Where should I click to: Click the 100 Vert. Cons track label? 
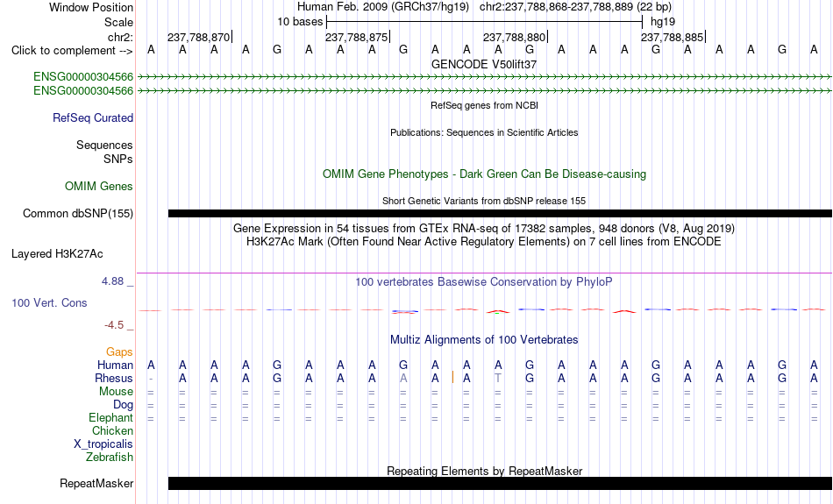[49, 302]
